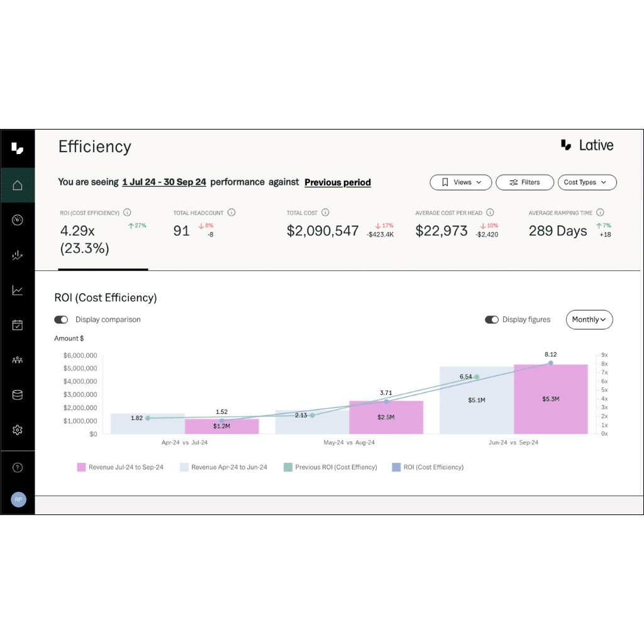Open the Filters menu

click(525, 182)
